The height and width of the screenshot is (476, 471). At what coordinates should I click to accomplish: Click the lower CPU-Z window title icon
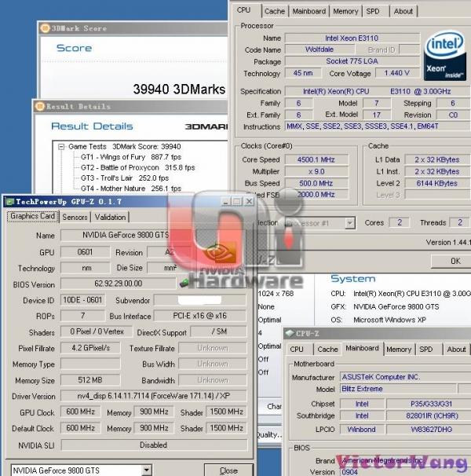[290, 333]
